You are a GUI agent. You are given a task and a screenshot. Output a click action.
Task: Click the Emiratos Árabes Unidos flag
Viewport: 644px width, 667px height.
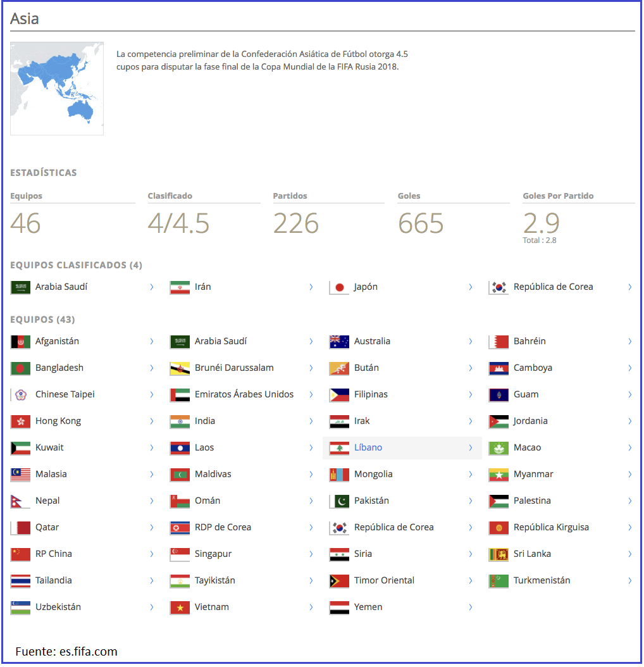[x=180, y=395]
